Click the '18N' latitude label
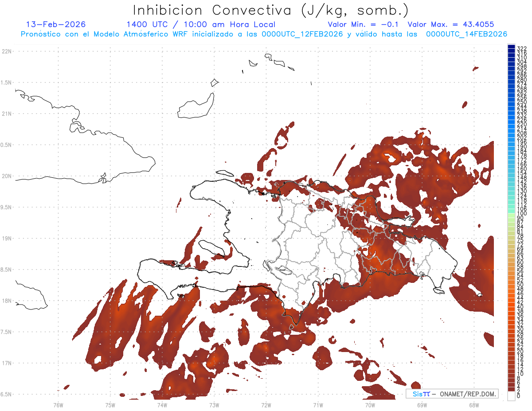Screen dimensions: 532x411 (x=7, y=301)
